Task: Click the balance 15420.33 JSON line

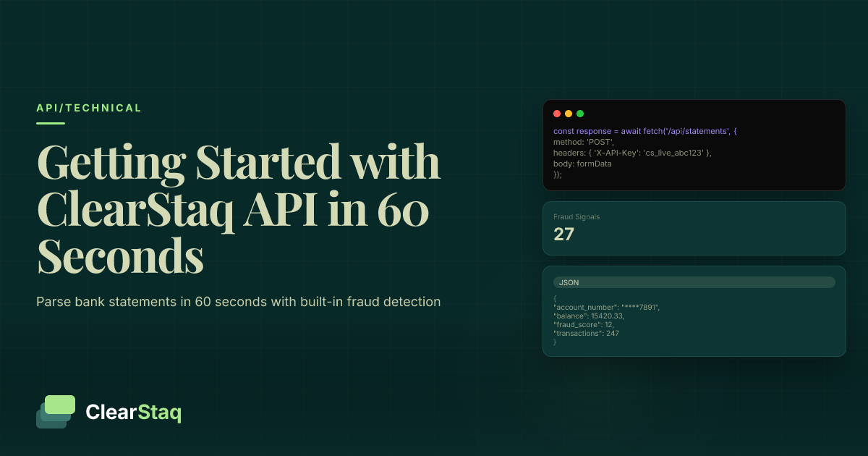Action: pyautogui.click(x=590, y=316)
